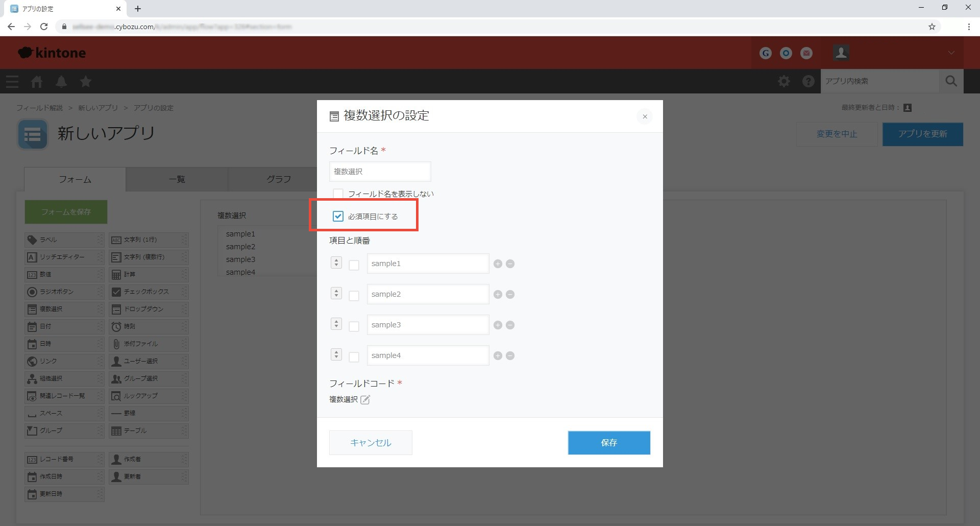
Task: Click the sample1 reorder arrows
Action: point(336,262)
